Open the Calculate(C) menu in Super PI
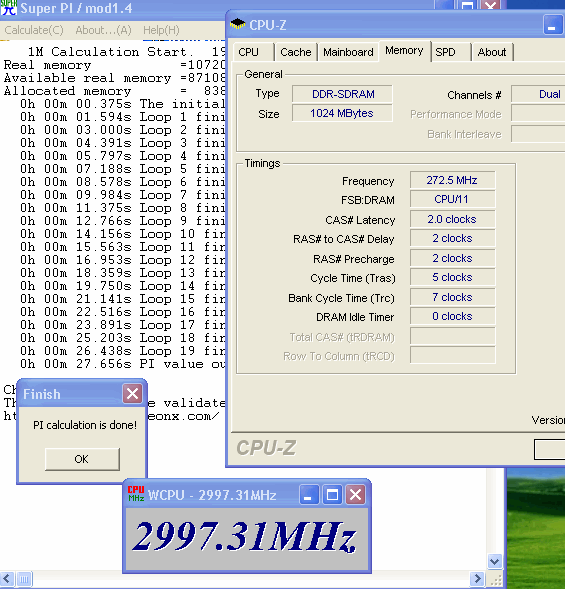Viewport: 565px width, 589px height. point(34,30)
